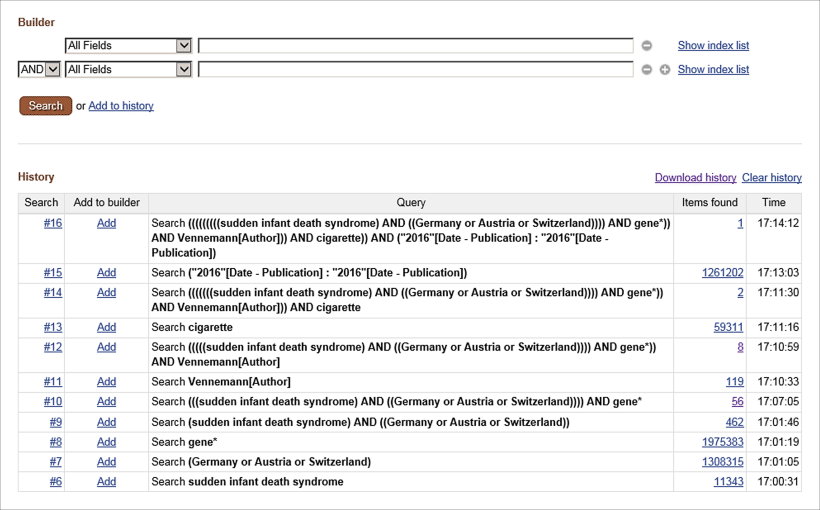Open the 462 items found result
Screen dimensions: 820x510
[735, 422]
